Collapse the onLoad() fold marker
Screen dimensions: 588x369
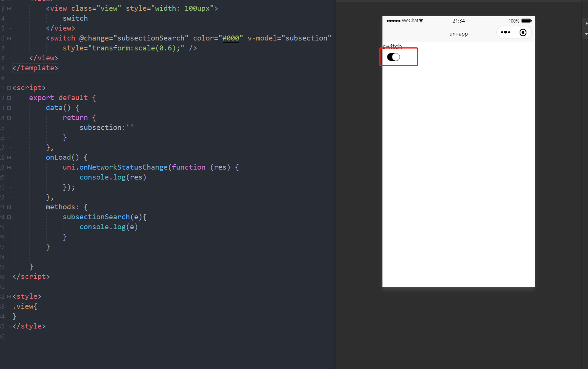pyautogui.click(x=9, y=157)
